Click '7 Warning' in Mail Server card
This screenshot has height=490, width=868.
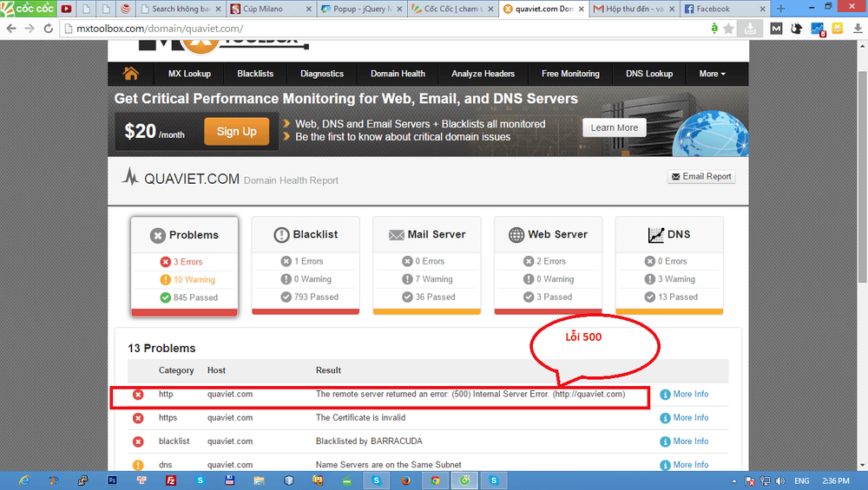[434, 279]
